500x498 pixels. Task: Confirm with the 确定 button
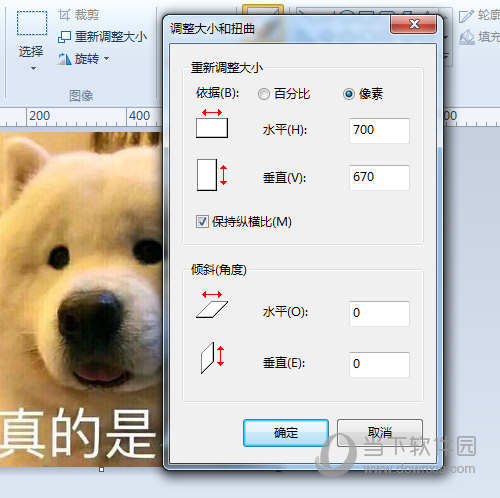286,433
